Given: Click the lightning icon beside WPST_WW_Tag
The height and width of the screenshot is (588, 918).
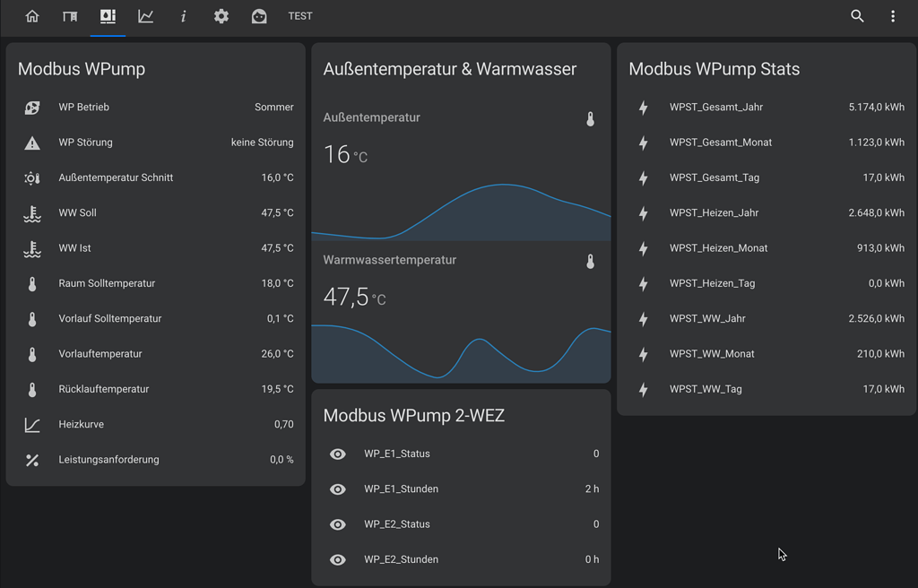Looking at the screenshot, I should 643,389.
